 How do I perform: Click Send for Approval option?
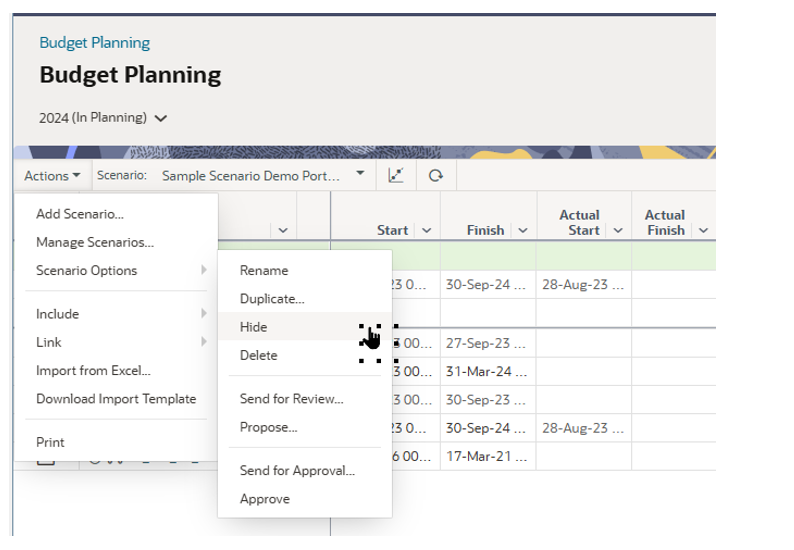pyautogui.click(x=297, y=470)
